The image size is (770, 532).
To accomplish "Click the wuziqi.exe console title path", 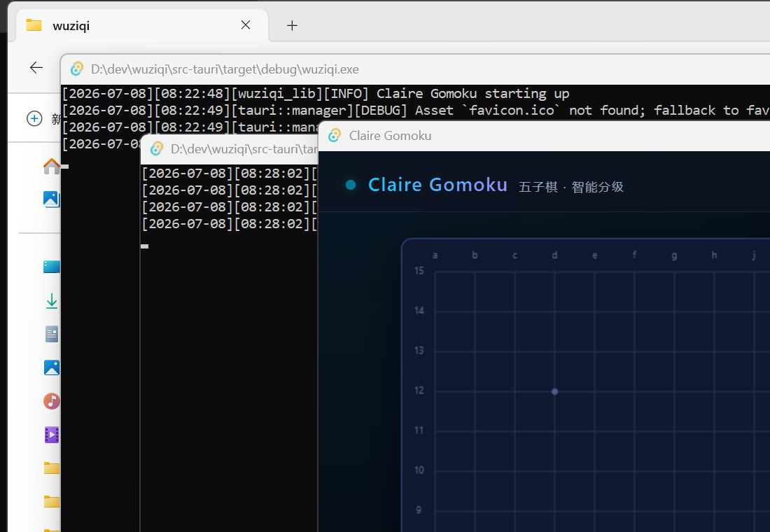I will (225, 69).
